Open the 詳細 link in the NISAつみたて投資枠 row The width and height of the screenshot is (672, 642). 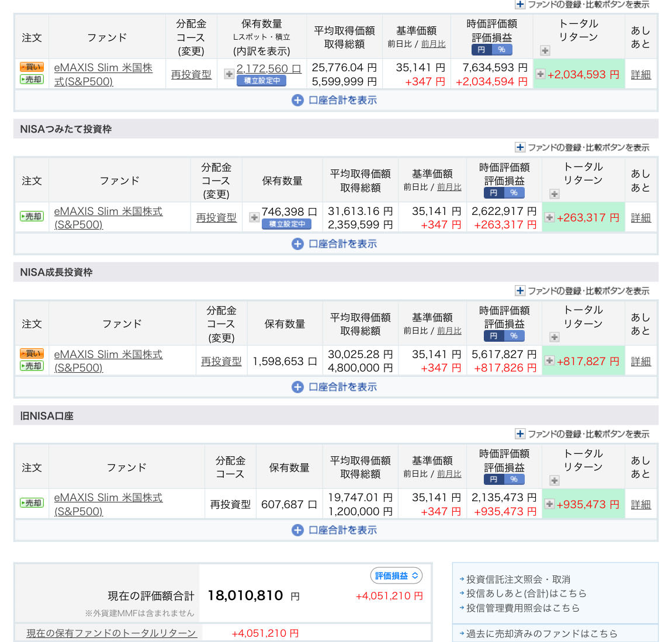640,218
